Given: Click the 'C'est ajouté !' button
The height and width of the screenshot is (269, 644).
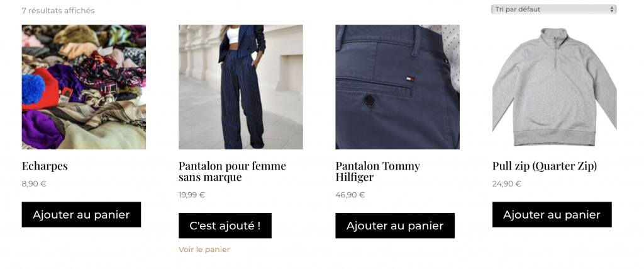Looking at the screenshot, I should point(225,226).
